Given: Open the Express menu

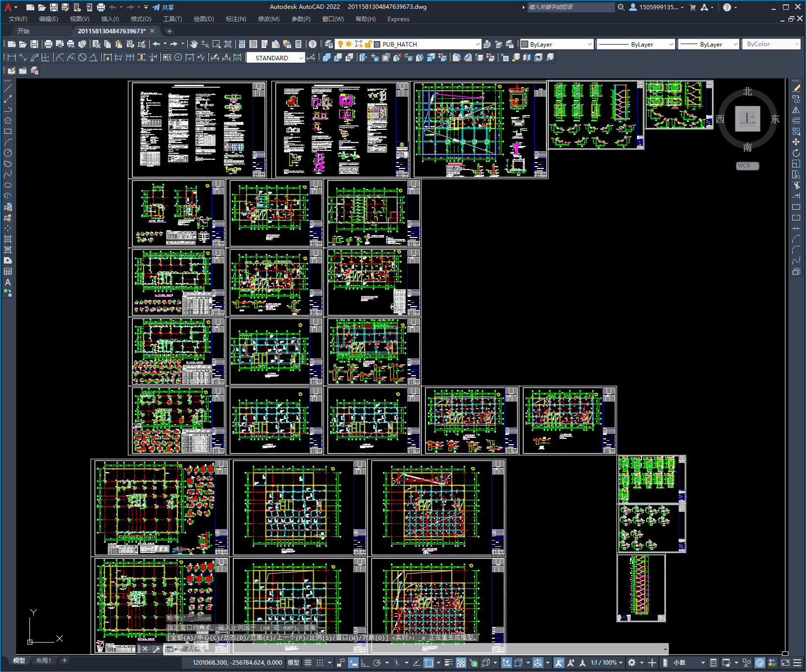Looking at the screenshot, I should tap(398, 19).
